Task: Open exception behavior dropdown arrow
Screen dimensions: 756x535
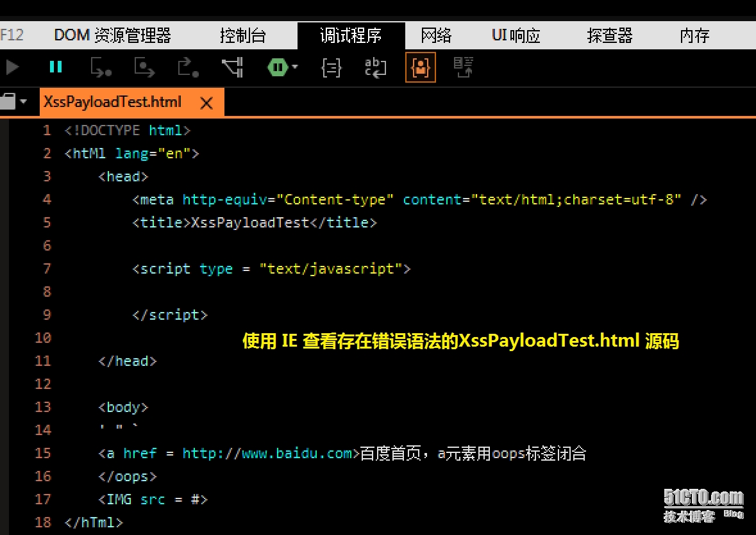Action: [x=294, y=67]
